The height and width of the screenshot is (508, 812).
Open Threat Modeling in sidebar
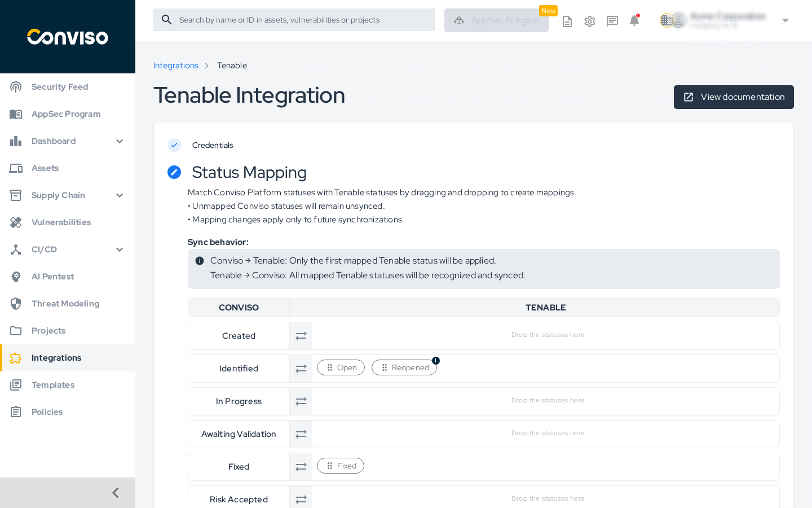point(68,304)
